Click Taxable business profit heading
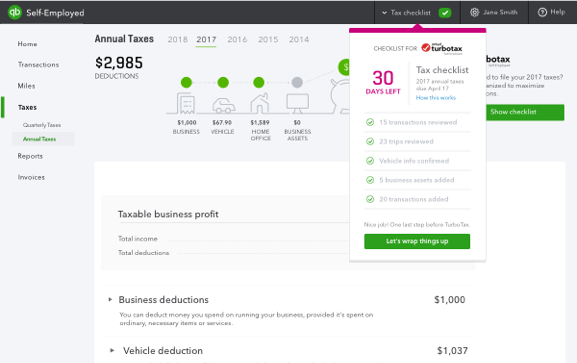Screen dimensions: 577x363 click(168, 214)
